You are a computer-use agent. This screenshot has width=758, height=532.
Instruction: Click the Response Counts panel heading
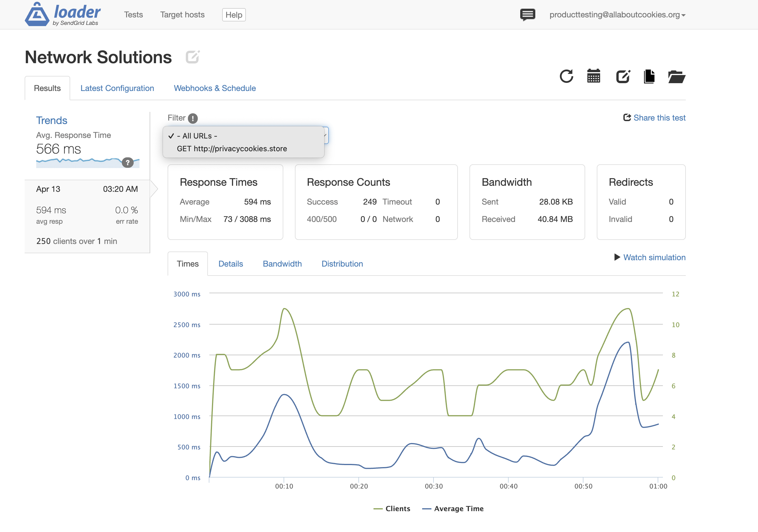348,182
